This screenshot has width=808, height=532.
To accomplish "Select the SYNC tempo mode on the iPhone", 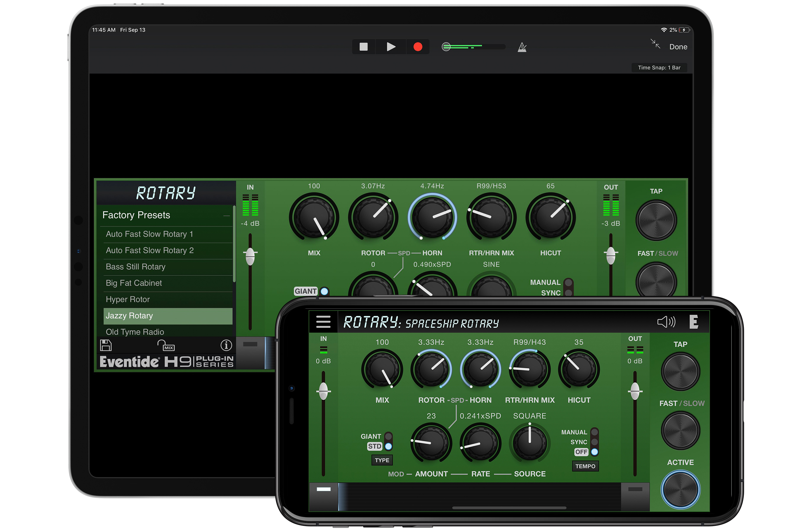I will click(594, 442).
